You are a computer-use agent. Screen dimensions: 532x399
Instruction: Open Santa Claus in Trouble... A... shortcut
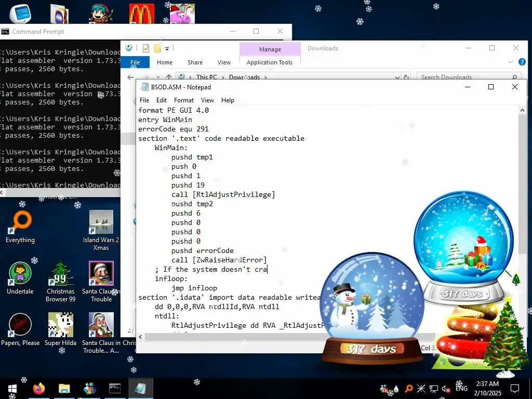tap(101, 333)
